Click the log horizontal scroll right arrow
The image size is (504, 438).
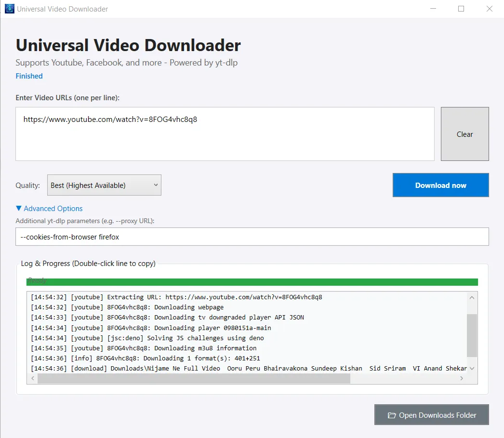(x=462, y=378)
